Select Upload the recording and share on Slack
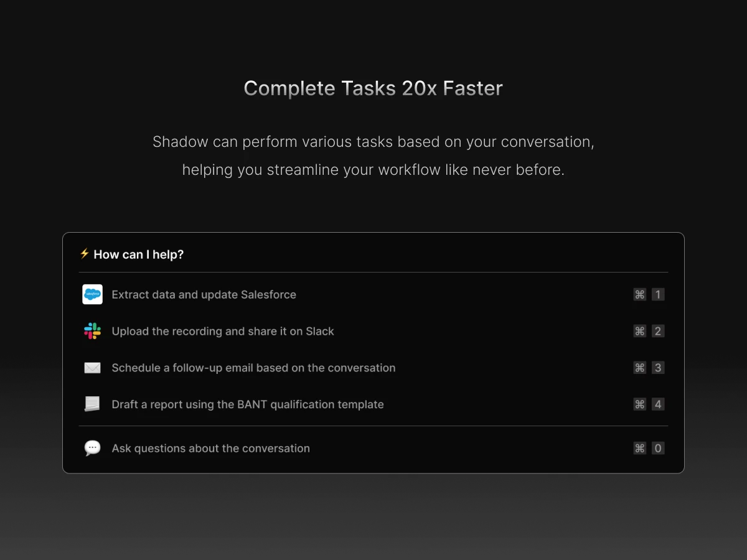Viewport: 747px width, 560px height. tap(374, 331)
